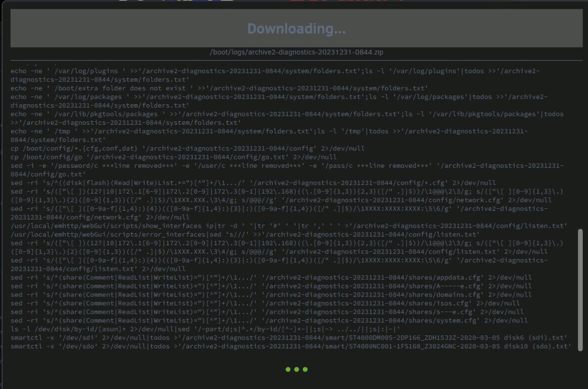Click the echo line for ' /tmp '

point(269,135)
